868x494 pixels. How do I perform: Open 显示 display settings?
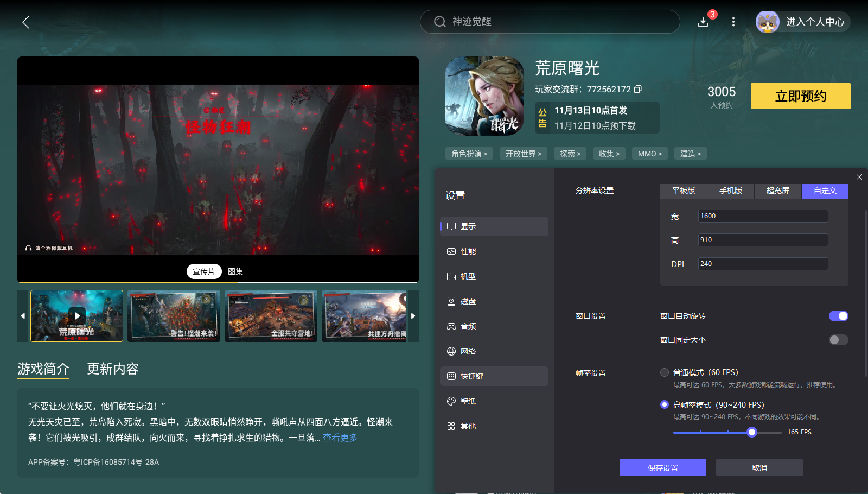point(494,226)
